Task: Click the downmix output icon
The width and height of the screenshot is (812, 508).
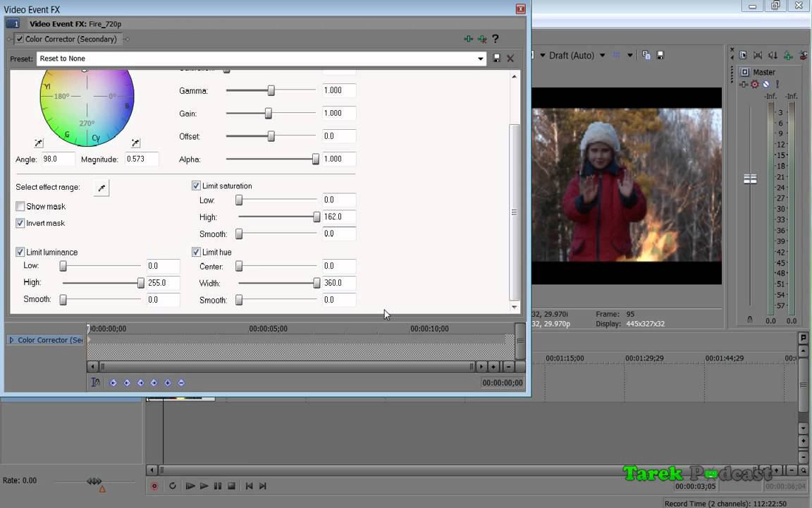Action: 758,55
